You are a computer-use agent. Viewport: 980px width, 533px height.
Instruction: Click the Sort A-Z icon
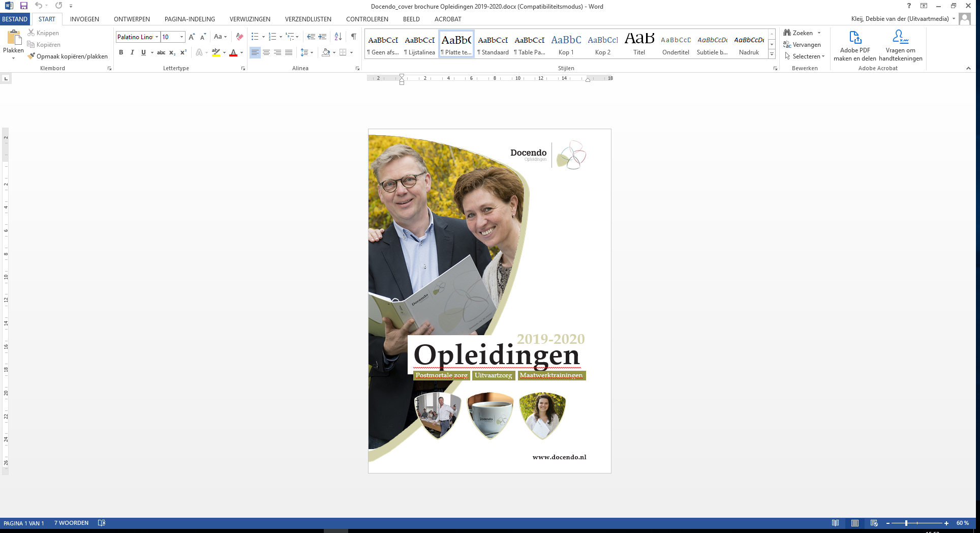(x=338, y=37)
